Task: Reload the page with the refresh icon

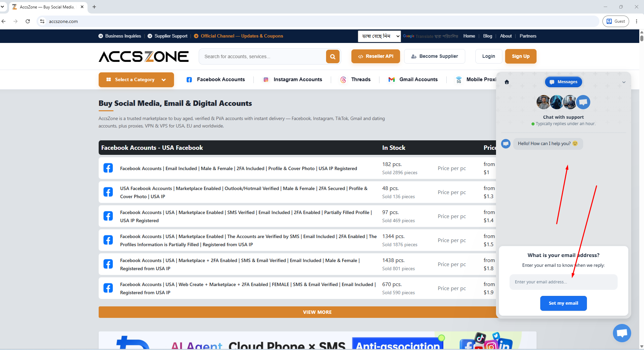Action: pos(28,21)
